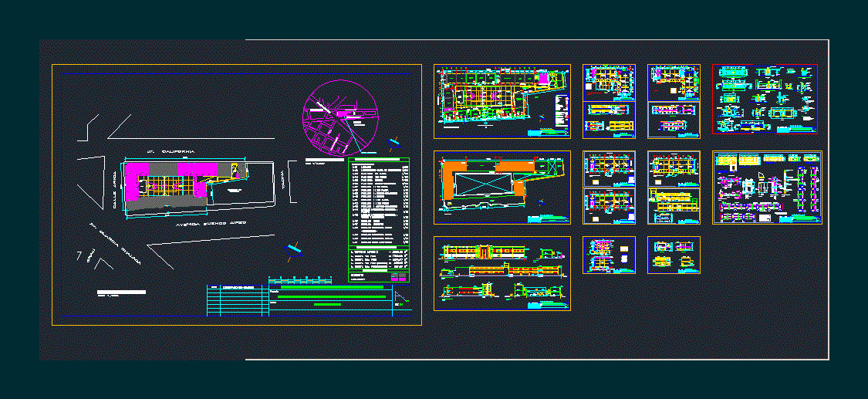Open the ground floor plan sheet
This screenshot has width=868, height=399.
point(502,101)
